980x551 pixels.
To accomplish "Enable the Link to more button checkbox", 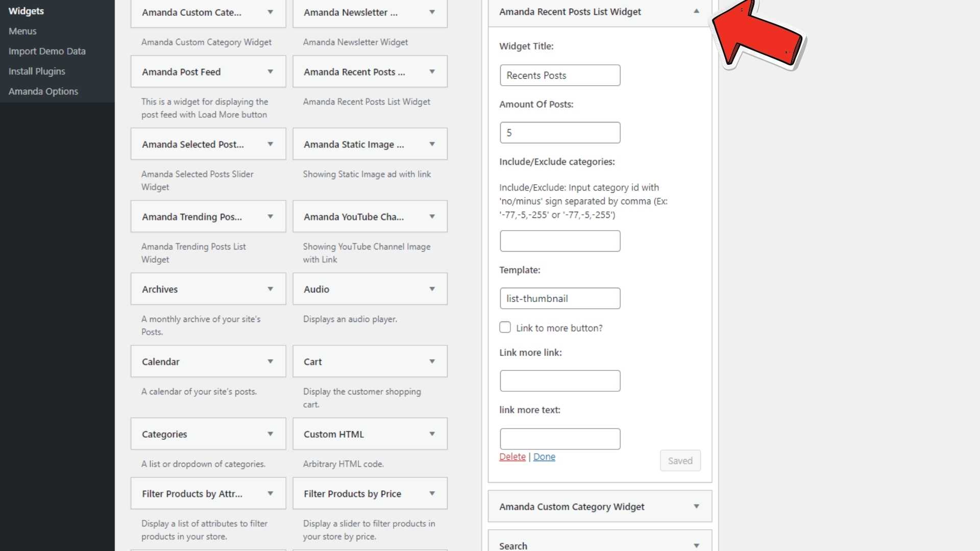I will click(505, 328).
